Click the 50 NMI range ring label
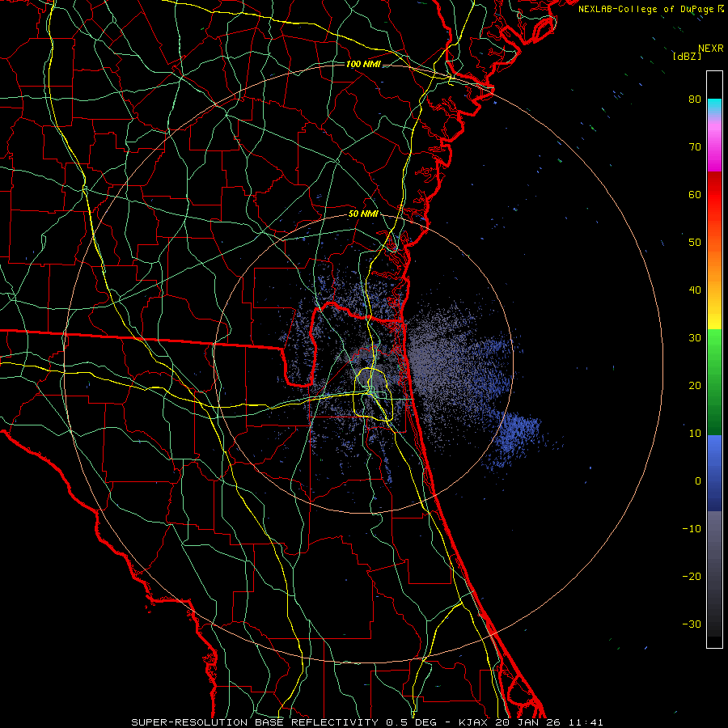Screen dimensions: 728x728 [x=363, y=214]
